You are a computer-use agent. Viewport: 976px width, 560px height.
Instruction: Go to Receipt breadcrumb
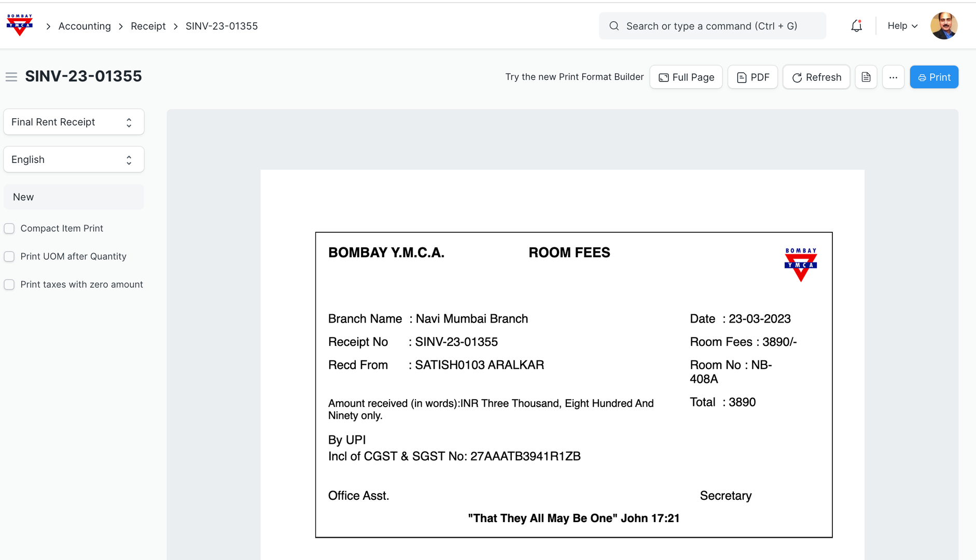pos(148,26)
